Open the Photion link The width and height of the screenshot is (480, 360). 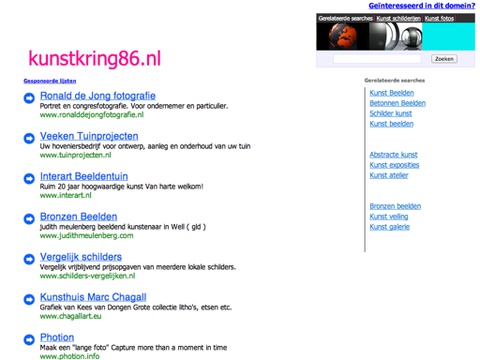coord(57,337)
